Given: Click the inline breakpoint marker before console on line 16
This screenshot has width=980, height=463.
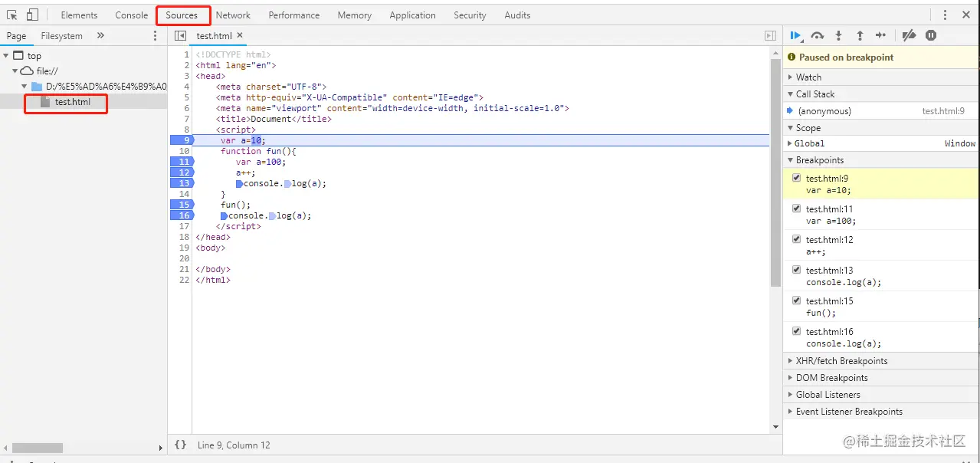Looking at the screenshot, I should pyautogui.click(x=224, y=216).
